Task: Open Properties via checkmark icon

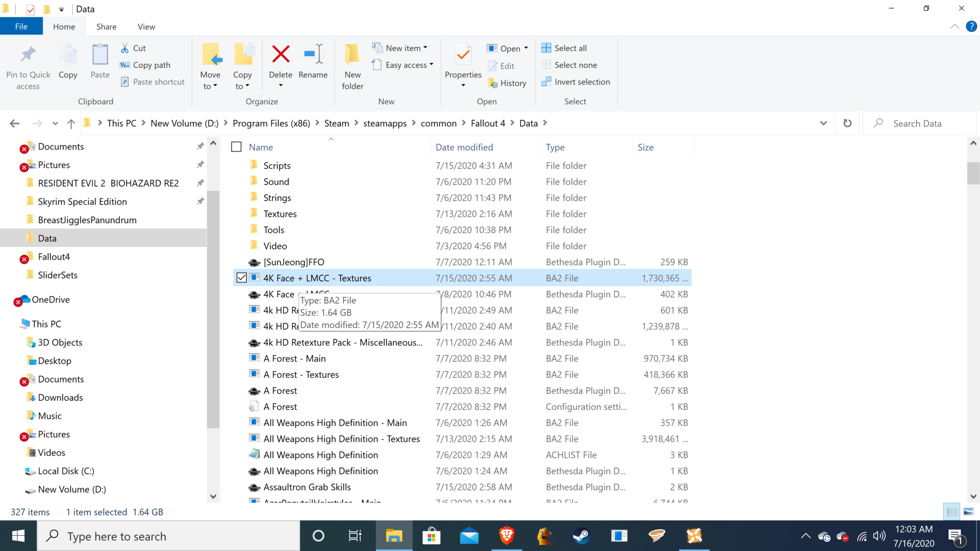Action: click(x=463, y=55)
